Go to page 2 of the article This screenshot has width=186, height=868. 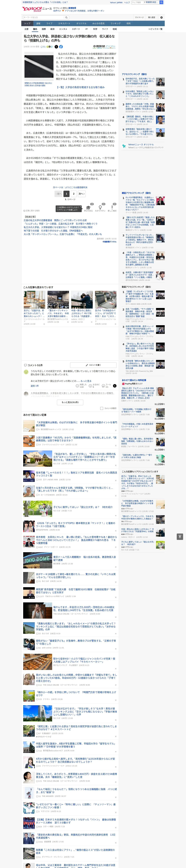[x=74, y=194]
